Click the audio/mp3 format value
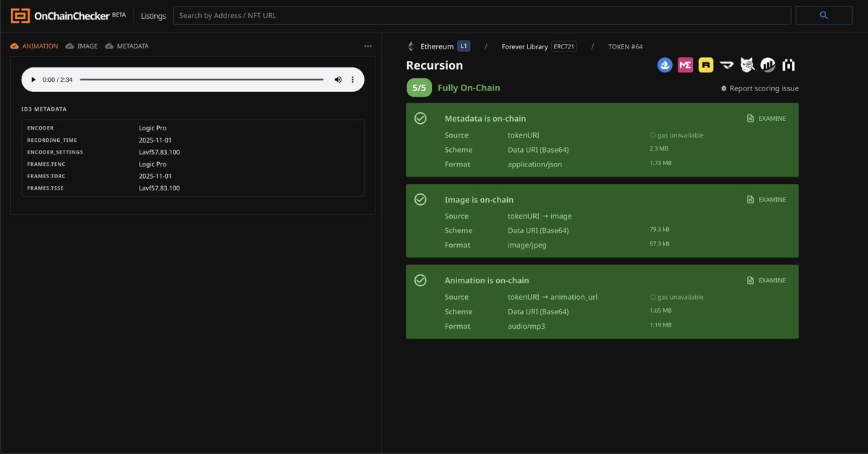 click(x=527, y=327)
